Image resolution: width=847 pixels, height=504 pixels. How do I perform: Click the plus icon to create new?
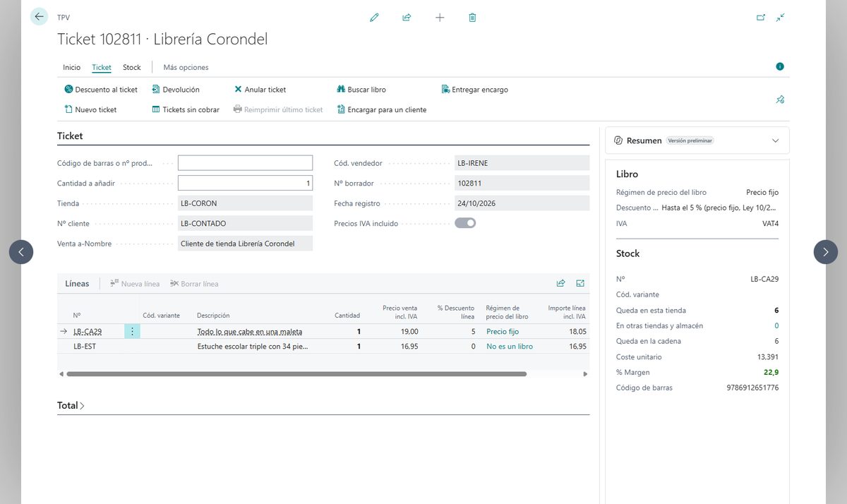coord(440,18)
